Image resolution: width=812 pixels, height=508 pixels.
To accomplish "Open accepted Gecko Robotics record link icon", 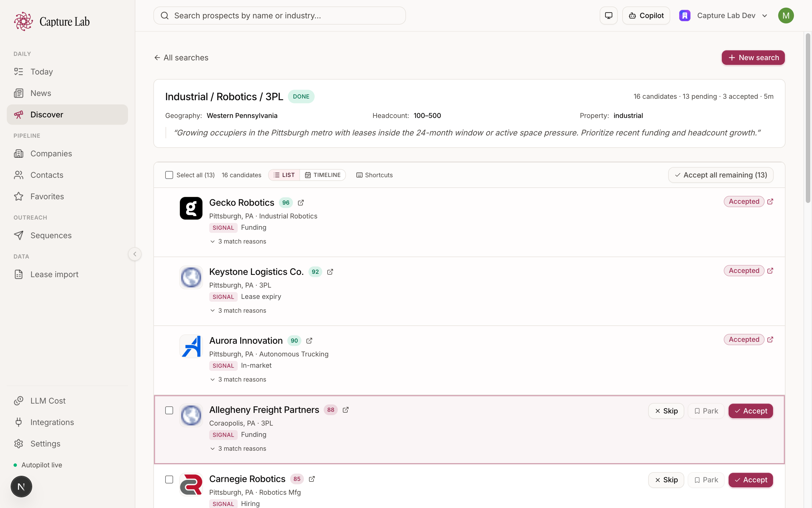I will (x=770, y=202).
